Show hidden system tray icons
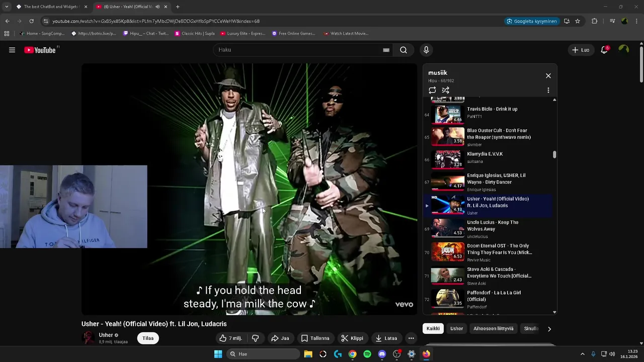 [x=583, y=354]
